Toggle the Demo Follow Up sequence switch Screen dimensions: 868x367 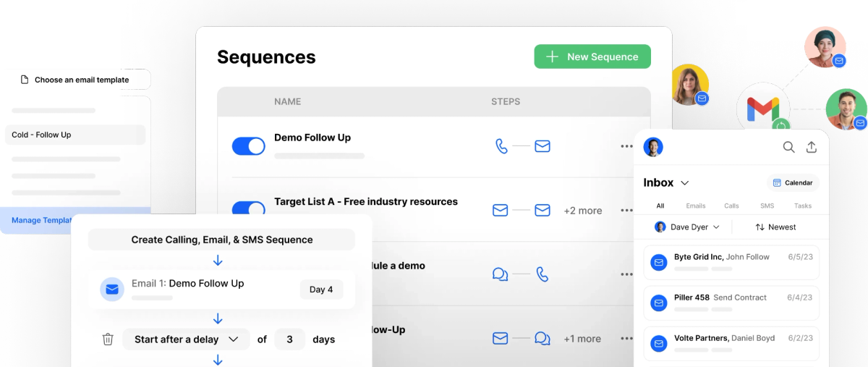pyautogui.click(x=249, y=146)
